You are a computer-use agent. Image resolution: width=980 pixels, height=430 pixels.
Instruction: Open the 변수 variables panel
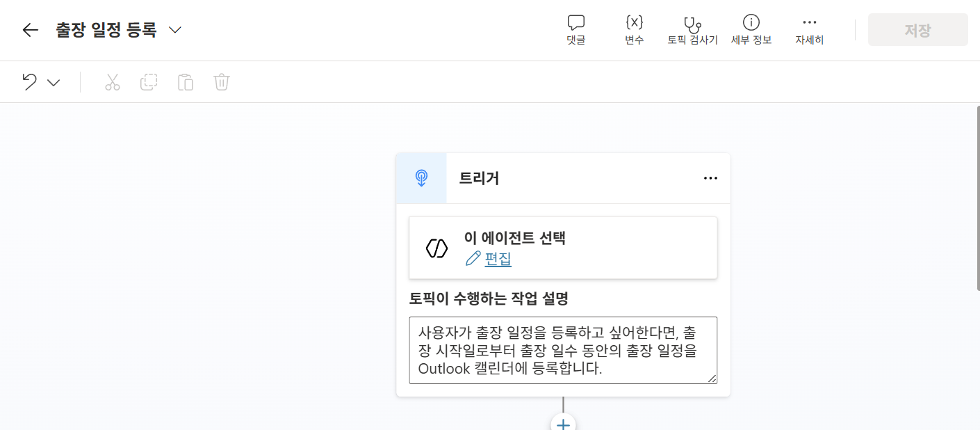tap(634, 30)
